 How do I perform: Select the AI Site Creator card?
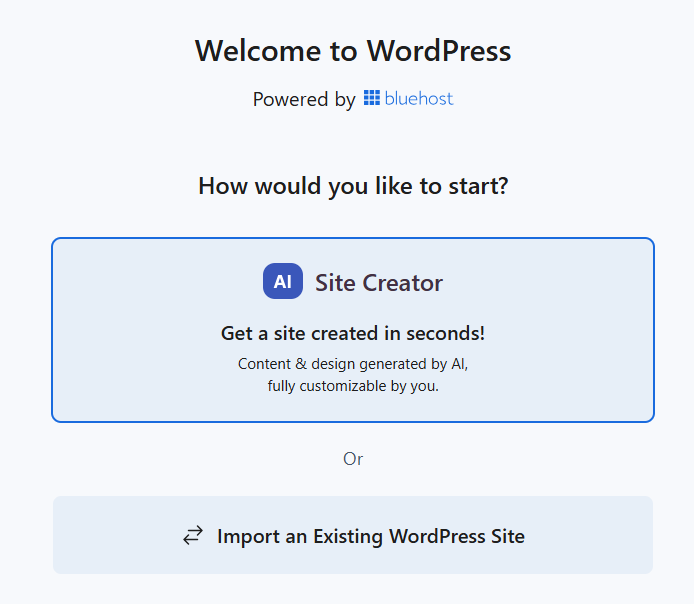point(353,330)
